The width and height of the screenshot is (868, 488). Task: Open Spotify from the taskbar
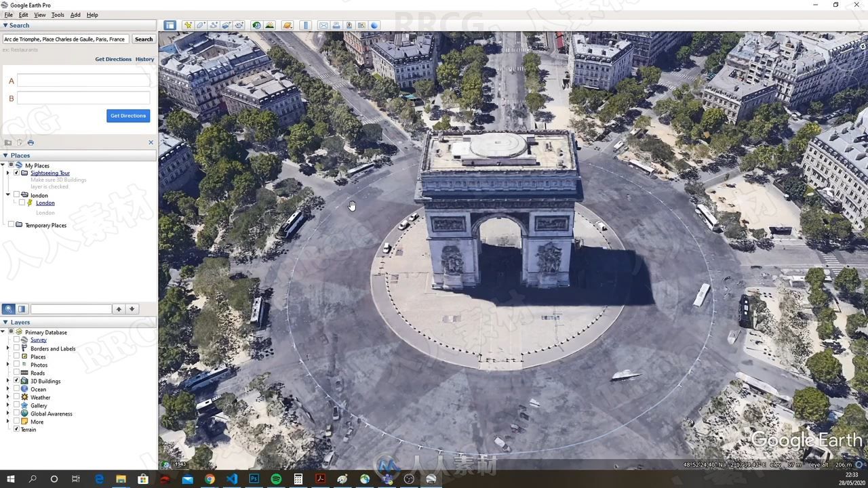pos(276,479)
